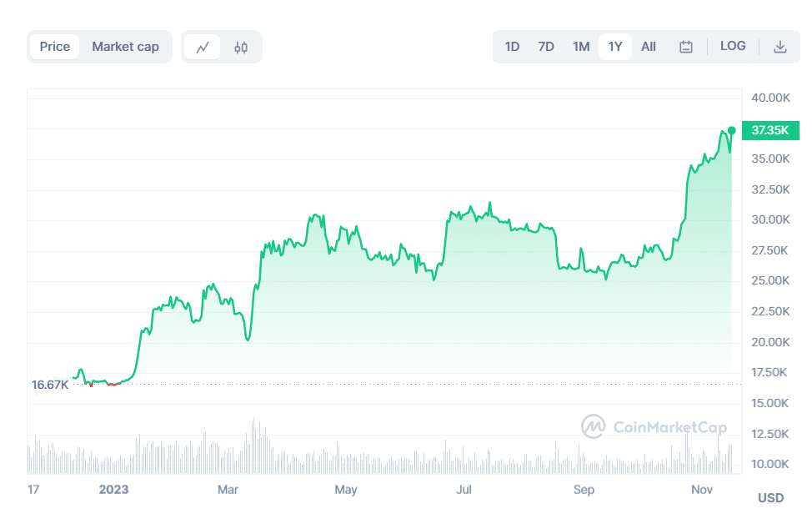Switch chart to line view
The image size is (812, 514).
204,46
